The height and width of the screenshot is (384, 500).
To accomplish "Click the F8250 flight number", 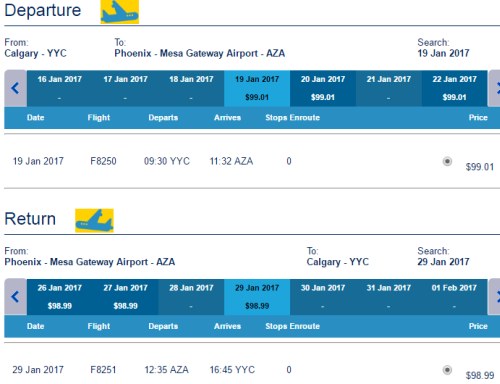I will pos(103,161).
